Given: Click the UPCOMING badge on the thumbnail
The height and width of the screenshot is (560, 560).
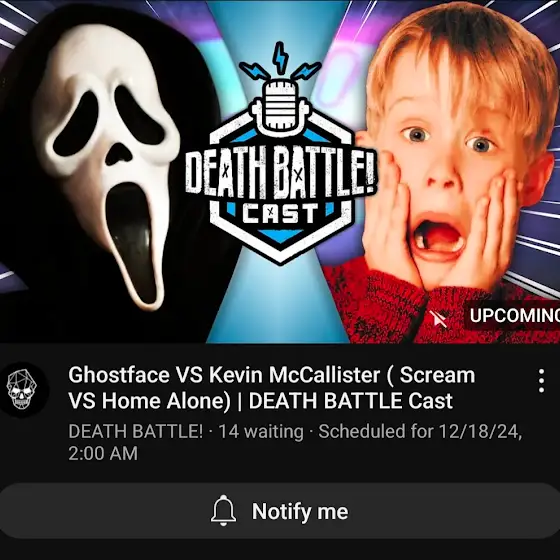Looking at the screenshot, I should point(514,315).
